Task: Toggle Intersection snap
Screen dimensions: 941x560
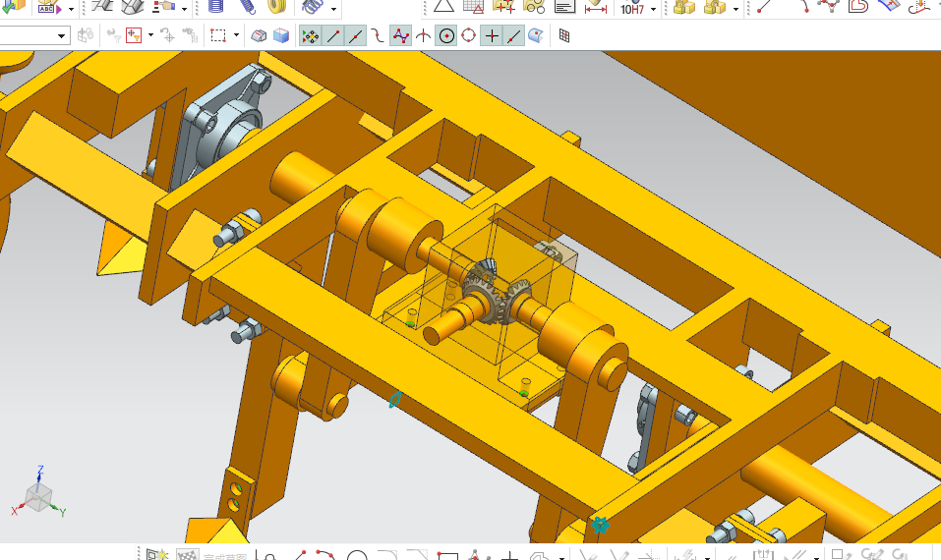Action: pos(423,36)
